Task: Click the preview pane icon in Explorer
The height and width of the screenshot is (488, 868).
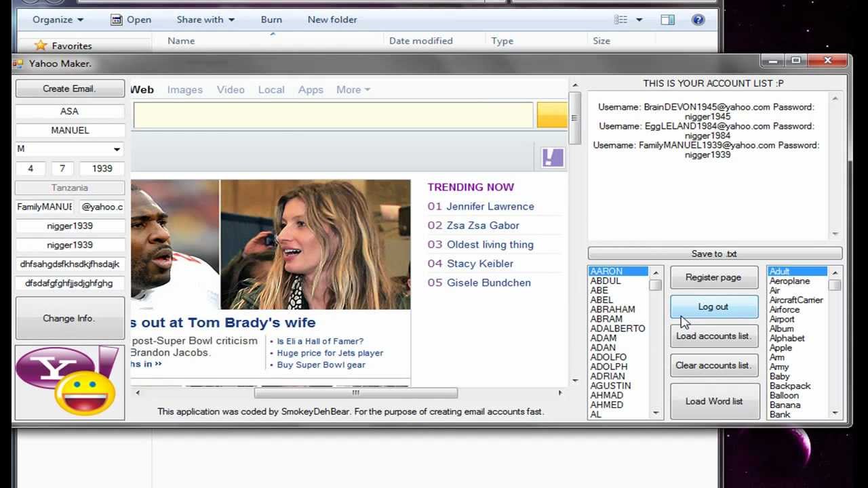Action: coord(667,20)
